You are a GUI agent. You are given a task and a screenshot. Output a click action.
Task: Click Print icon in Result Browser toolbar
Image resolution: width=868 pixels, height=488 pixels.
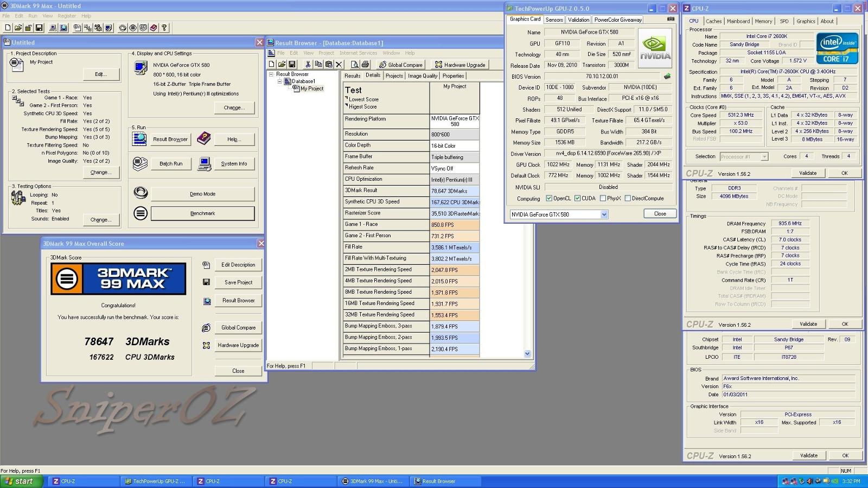click(x=365, y=64)
